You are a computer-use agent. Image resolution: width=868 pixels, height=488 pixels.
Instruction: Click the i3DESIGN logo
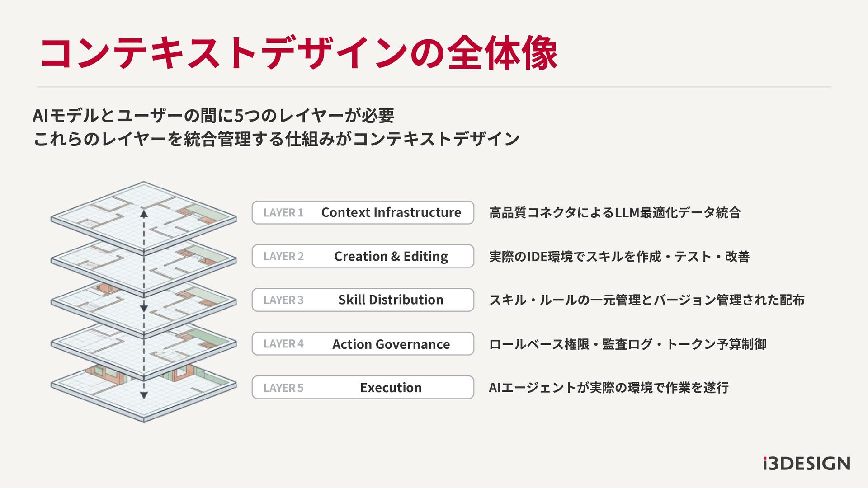807,464
